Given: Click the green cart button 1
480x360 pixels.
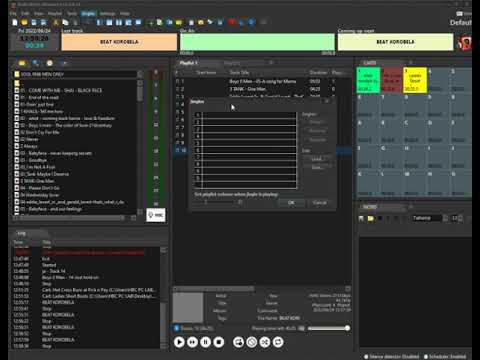Looking at the screenshot, I should tap(368, 80).
